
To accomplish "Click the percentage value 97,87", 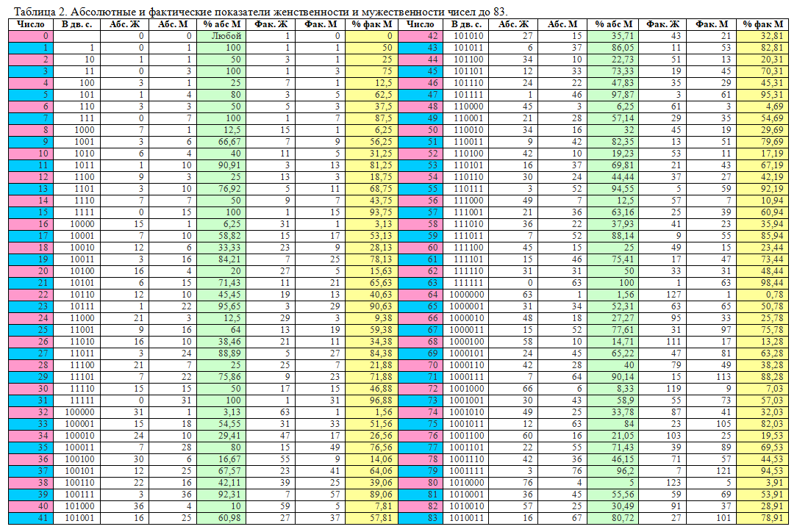I will point(623,95).
